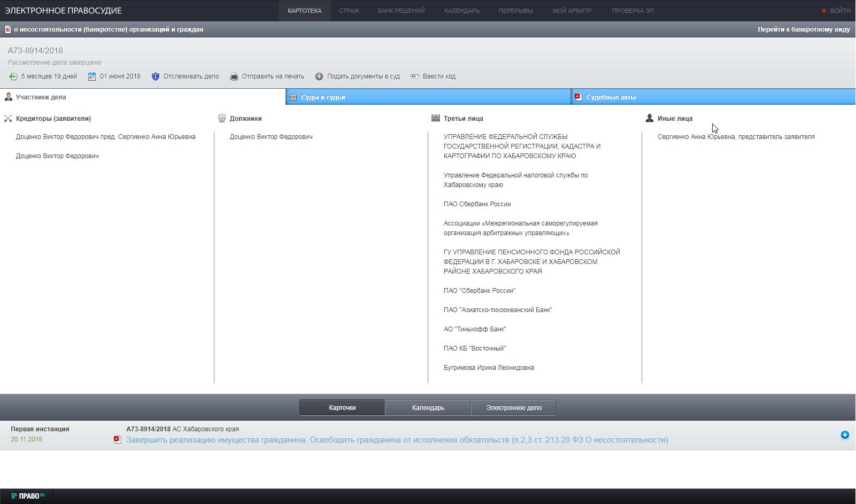Image resolution: width=856 pixels, height=504 pixels.
Task: Click the clock icon for case duration
Action: pyautogui.click(x=13, y=76)
